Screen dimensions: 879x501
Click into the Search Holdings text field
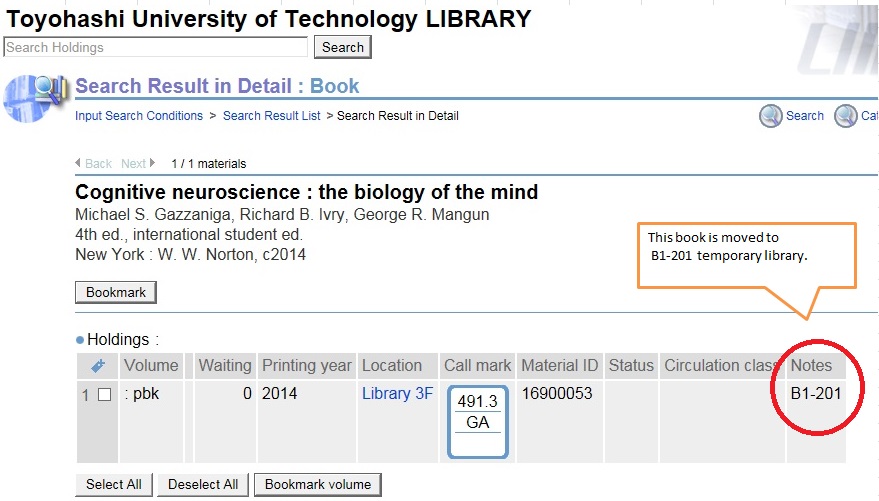(156, 47)
